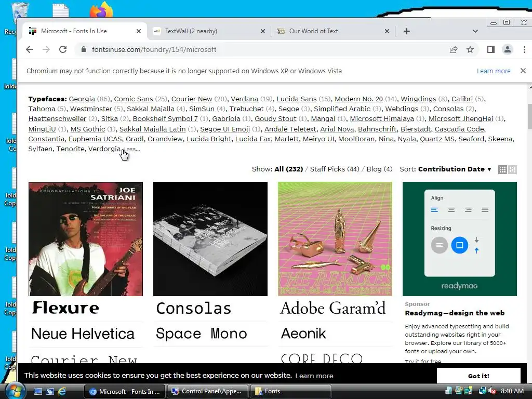Click the 8:40 AM system clock
Viewport: 532px width, 399px height.
[x=512, y=391]
